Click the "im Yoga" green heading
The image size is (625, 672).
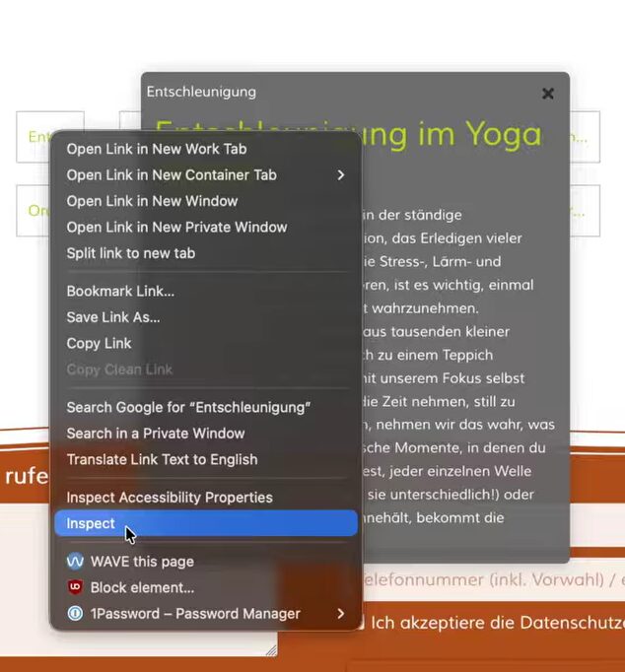[x=480, y=134]
